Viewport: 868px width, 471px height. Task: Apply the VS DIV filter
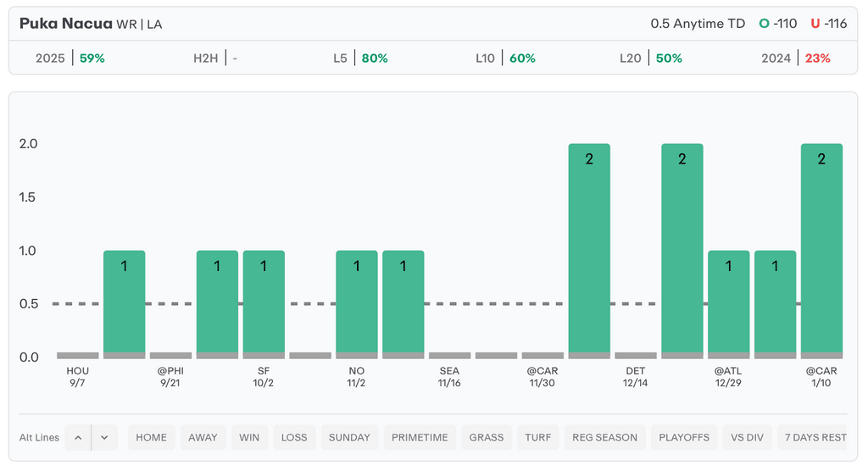(747, 437)
